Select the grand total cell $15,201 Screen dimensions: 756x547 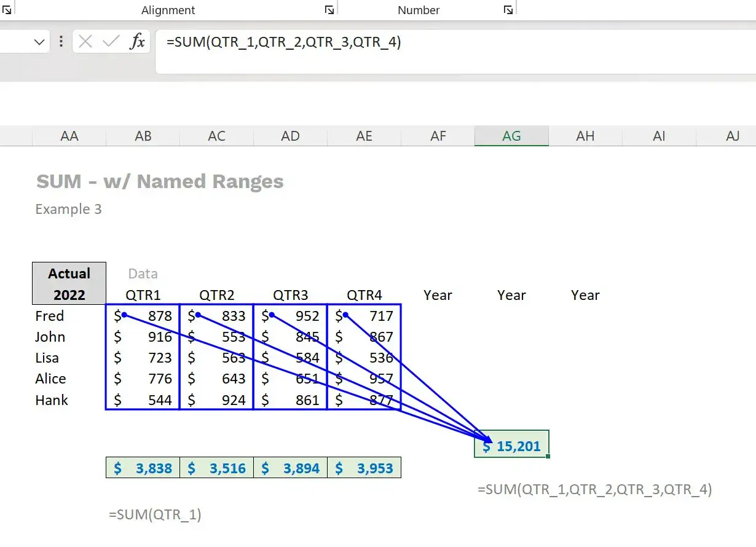point(511,444)
